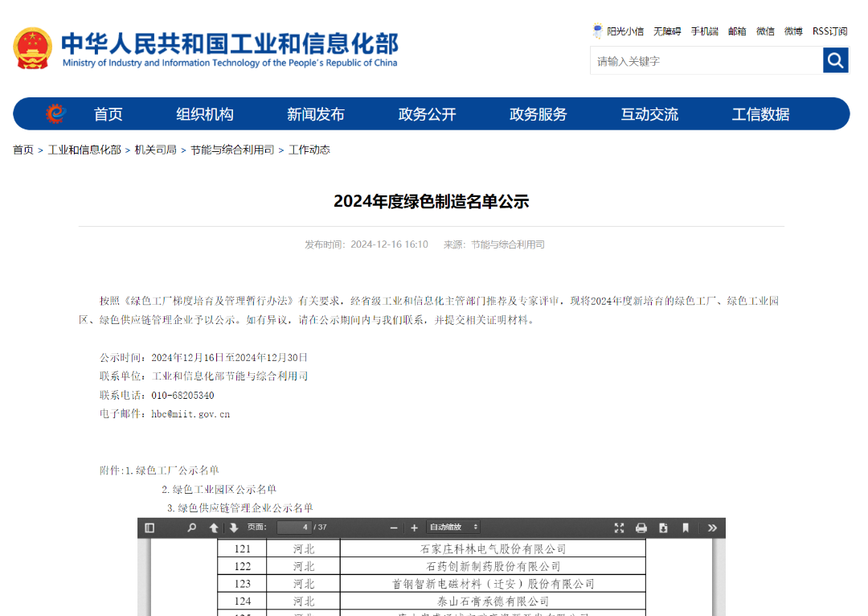This screenshot has width=868, height=616.
Task: Download the PDF attachment
Action: [x=662, y=528]
